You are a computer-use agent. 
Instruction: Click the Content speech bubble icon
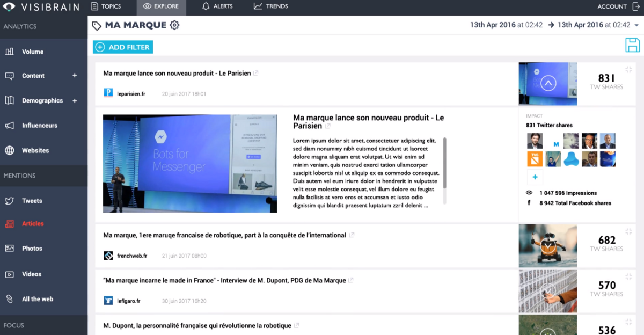[x=9, y=76]
